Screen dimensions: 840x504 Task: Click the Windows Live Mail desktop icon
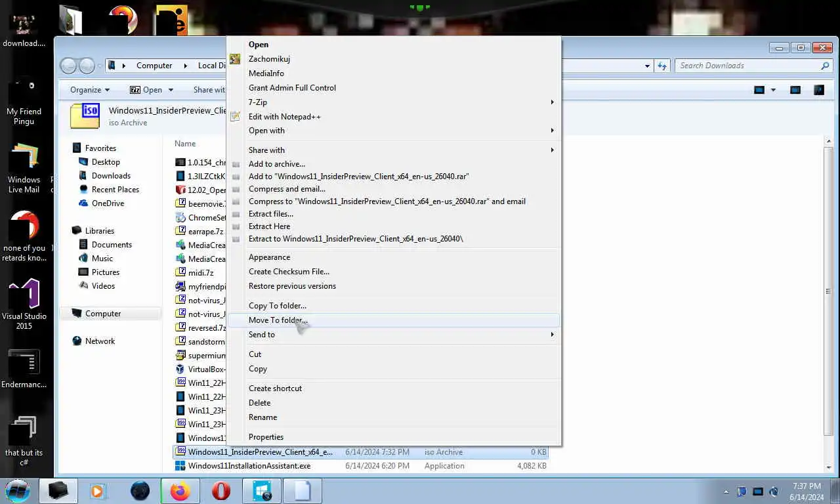point(24,169)
